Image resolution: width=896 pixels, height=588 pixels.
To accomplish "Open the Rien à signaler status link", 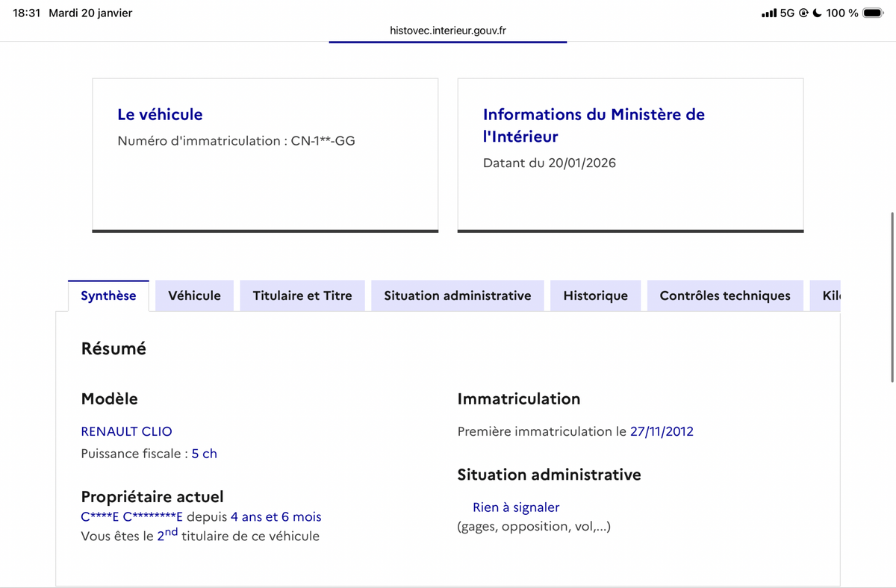I will coord(515,507).
